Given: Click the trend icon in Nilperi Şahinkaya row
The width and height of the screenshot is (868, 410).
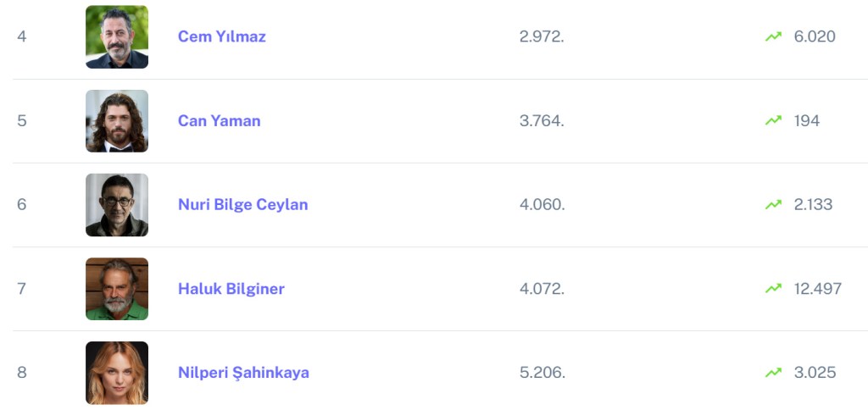Looking at the screenshot, I should click(773, 372).
